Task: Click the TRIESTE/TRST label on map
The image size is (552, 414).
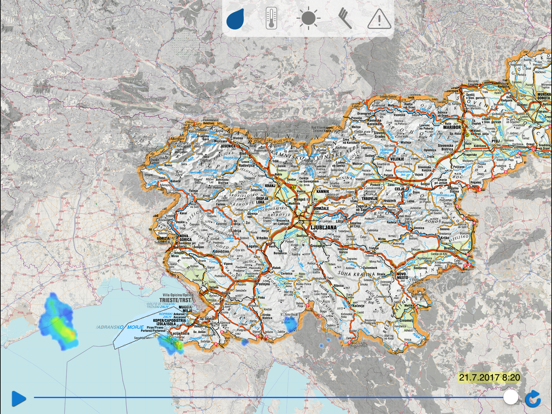Action: point(175,300)
